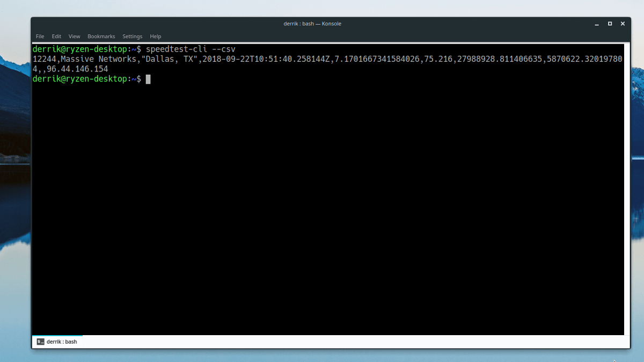Minimize the Konsole window
644x362 pixels.
tap(597, 24)
